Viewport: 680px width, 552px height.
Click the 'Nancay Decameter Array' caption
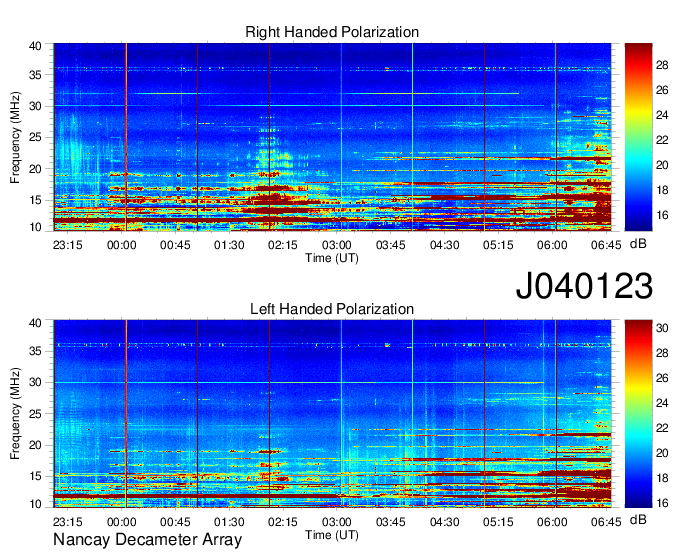(x=147, y=540)
